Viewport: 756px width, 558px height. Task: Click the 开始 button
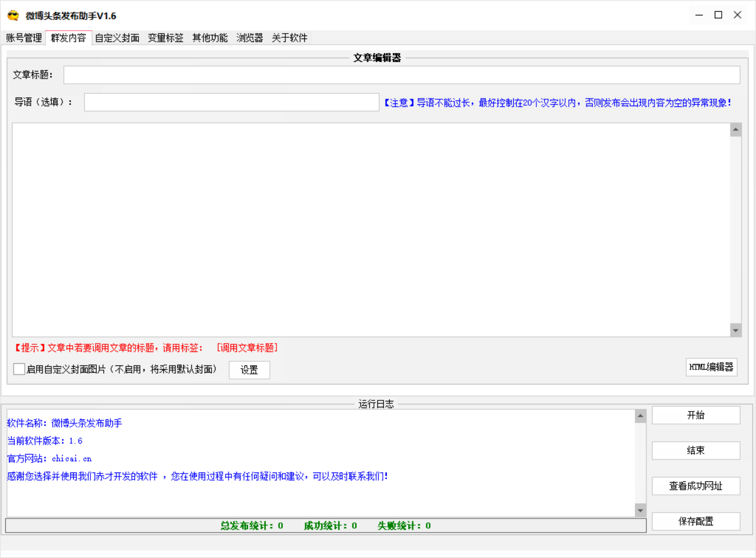pyautogui.click(x=696, y=415)
